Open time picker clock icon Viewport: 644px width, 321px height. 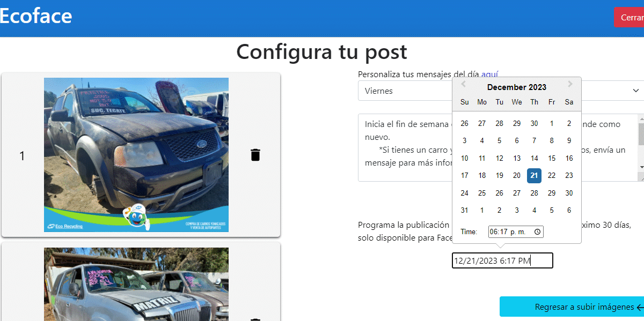click(x=538, y=232)
